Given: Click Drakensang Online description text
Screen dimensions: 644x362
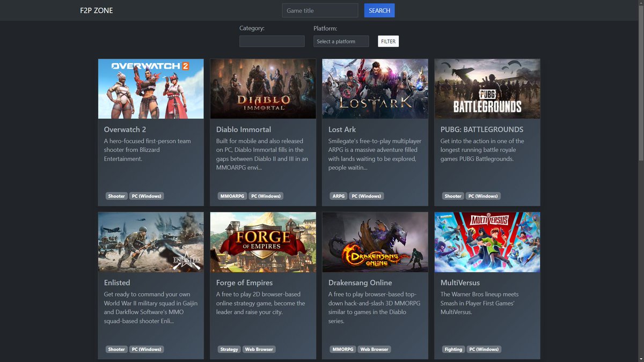Looking at the screenshot, I should point(374,308).
